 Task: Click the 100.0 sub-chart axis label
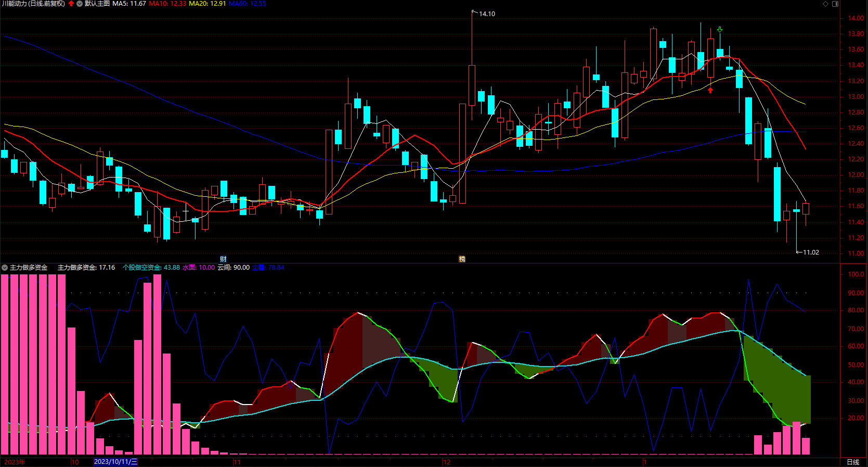[856, 274]
